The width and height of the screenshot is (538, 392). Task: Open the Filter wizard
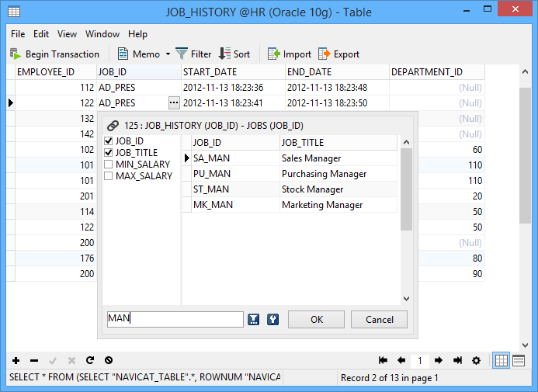pos(193,54)
